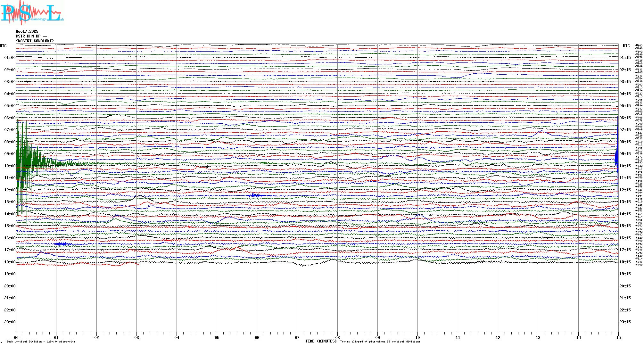Click the (KASTRI-KANALAKI) station name
644x346 pixels.
click(35, 41)
